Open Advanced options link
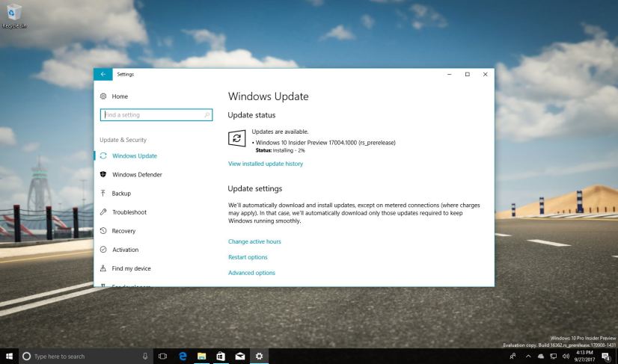 click(x=252, y=273)
